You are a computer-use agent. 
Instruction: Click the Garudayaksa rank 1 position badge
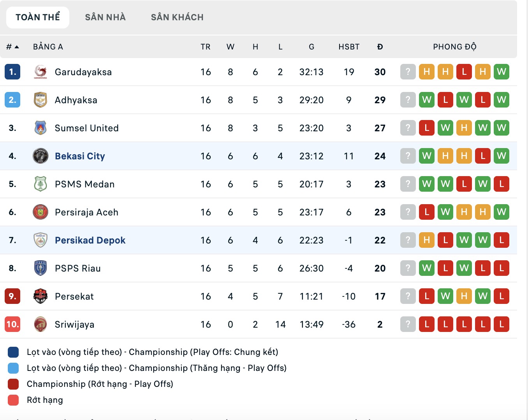click(12, 72)
